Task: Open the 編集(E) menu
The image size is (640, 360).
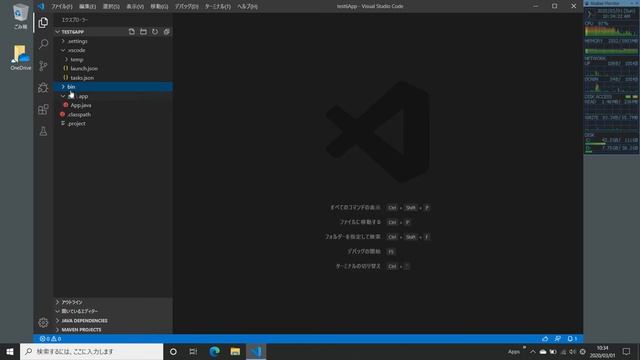Action: coord(87,7)
